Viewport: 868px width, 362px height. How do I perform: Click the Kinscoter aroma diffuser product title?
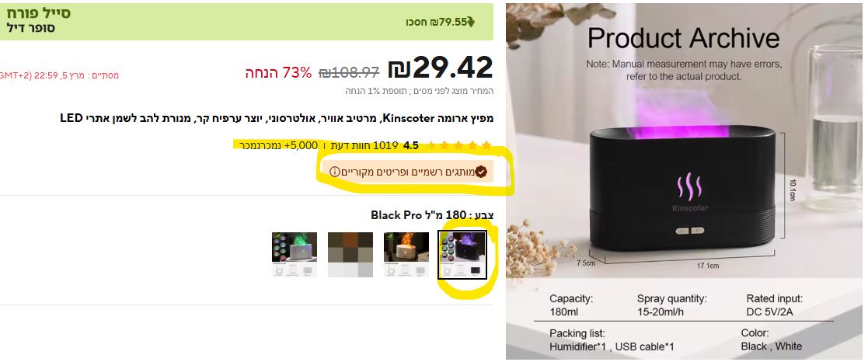click(x=277, y=118)
